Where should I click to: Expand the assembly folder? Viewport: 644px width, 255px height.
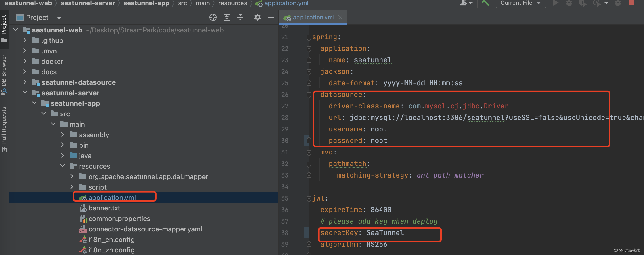[x=62, y=134]
